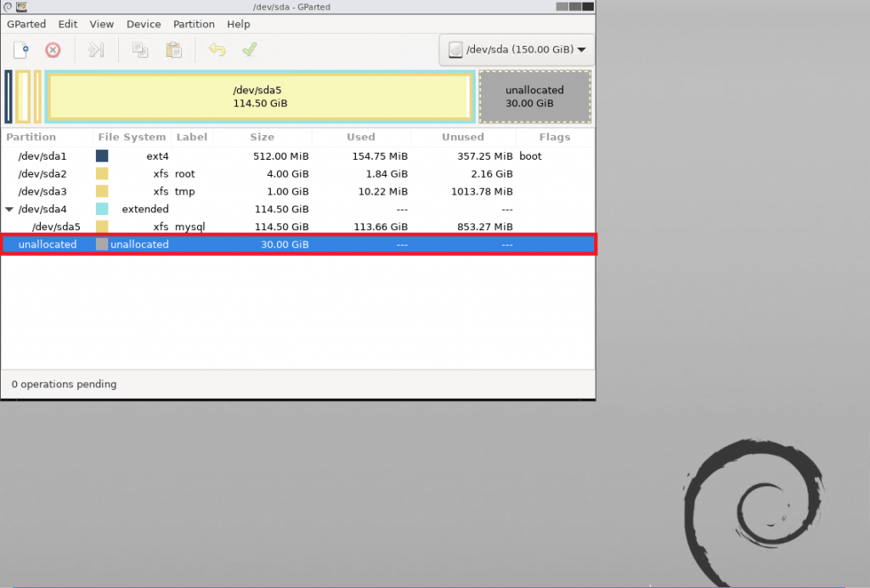Click the ext4 file system text
The height and width of the screenshot is (588, 870).
pos(157,156)
